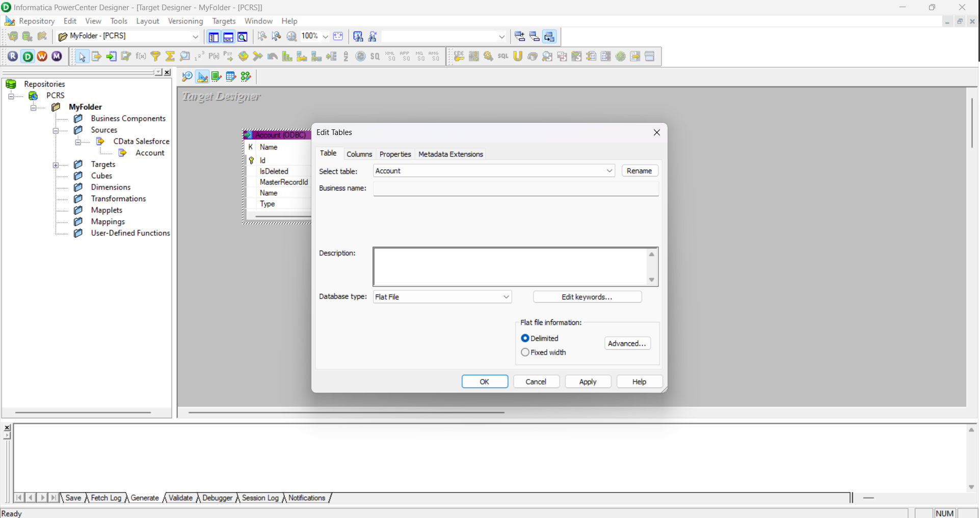Viewport: 980px width, 518px height.
Task: Create an Expression transformation with f(x) icon
Action: tap(141, 56)
